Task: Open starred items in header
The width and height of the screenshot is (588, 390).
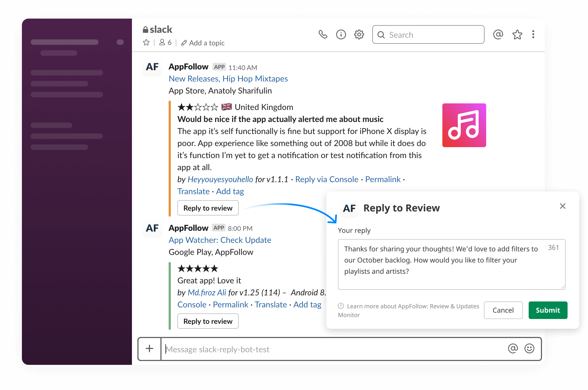Action: [x=517, y=34]
